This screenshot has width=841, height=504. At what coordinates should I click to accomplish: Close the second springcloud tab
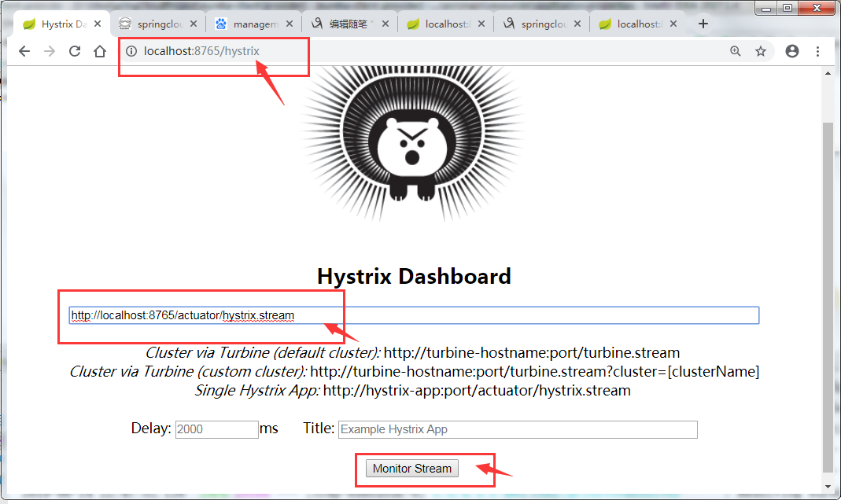coord(577,24)
